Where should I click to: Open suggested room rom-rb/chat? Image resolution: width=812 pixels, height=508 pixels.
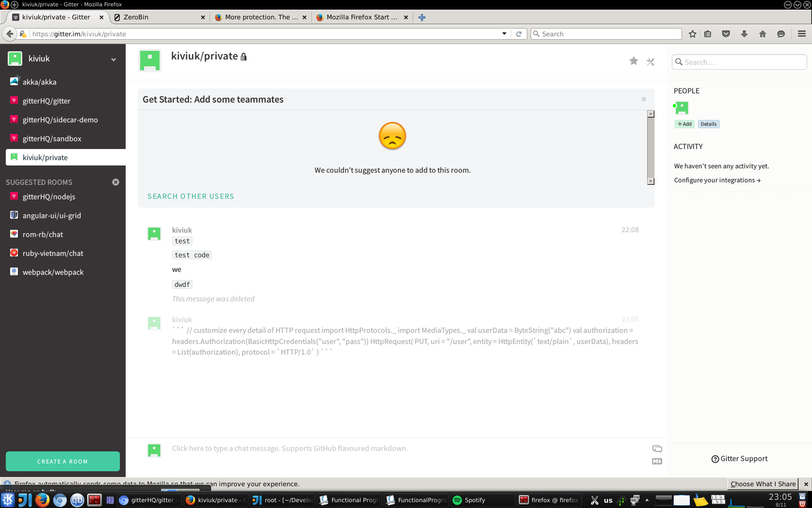pyautogui.click(x=63, y=234)
